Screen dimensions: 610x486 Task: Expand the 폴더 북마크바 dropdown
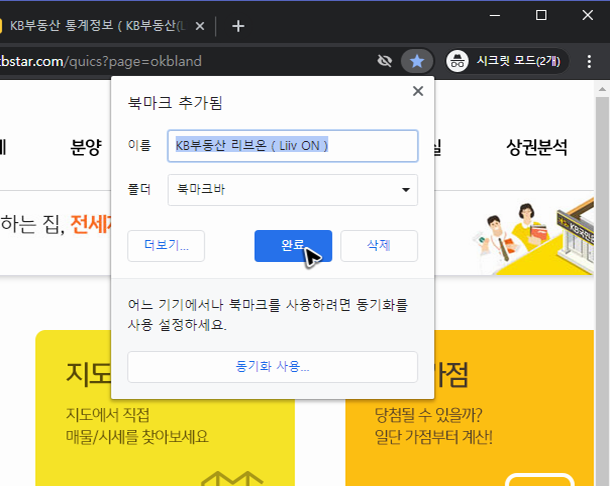click(x=293, y=190)
